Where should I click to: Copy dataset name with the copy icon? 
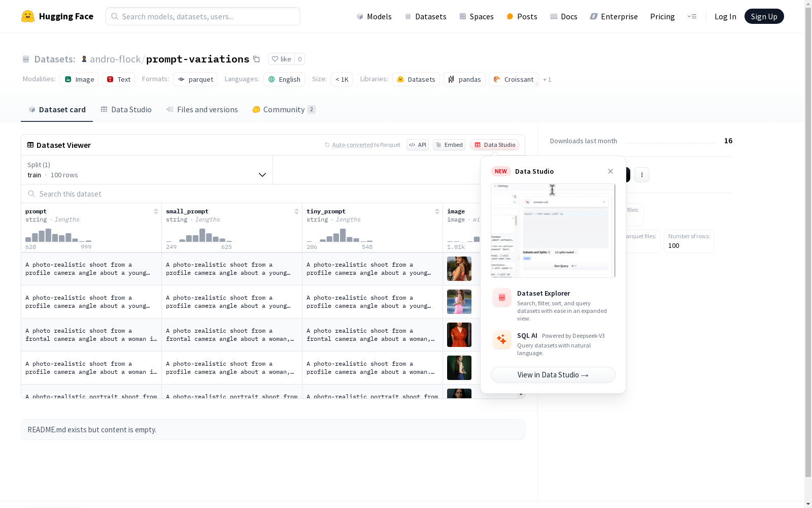[257, 59]
